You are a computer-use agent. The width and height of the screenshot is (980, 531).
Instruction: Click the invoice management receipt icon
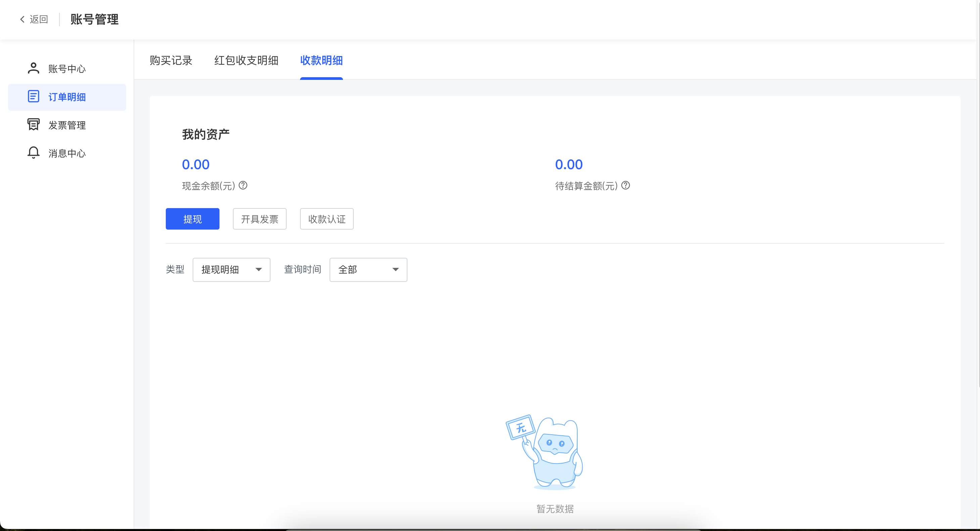(x=34, y=125)
